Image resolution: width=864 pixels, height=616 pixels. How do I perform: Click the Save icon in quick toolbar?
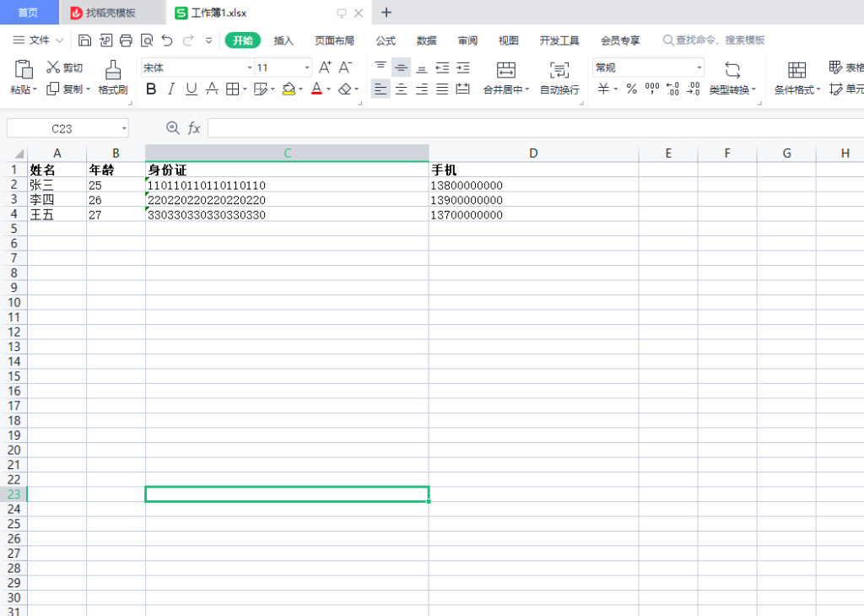[x=84, y=41]
